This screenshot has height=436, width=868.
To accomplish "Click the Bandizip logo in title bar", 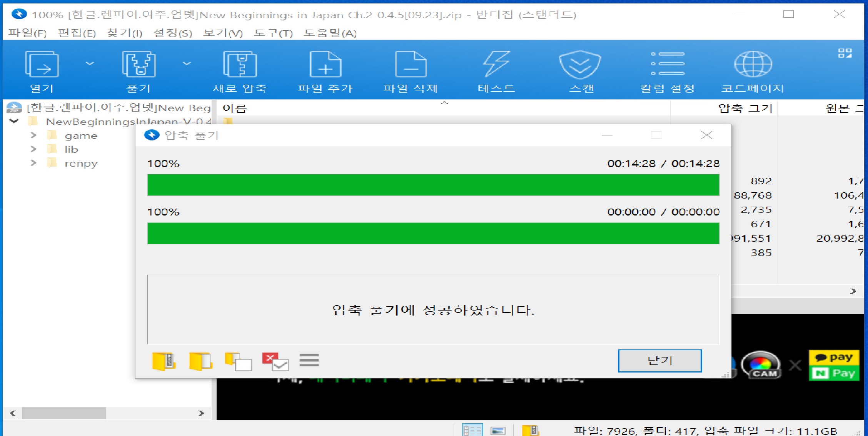I will (19, 14).
